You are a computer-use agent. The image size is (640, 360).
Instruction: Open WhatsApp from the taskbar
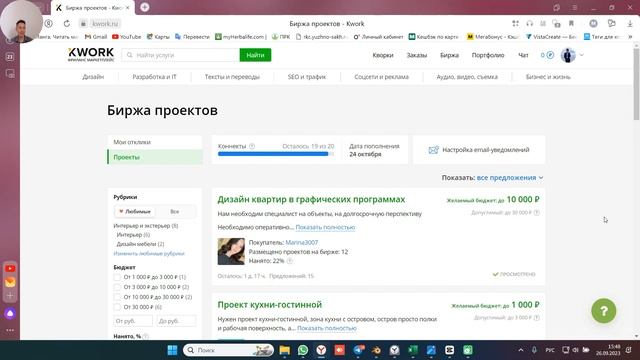point(303,350)
